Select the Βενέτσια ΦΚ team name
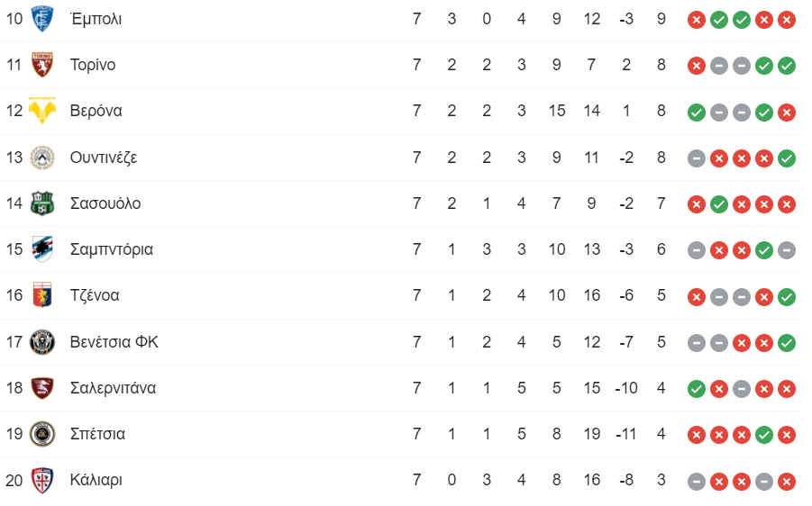The height and width of the screenshot is (506, 812). [x=114, y=342]
